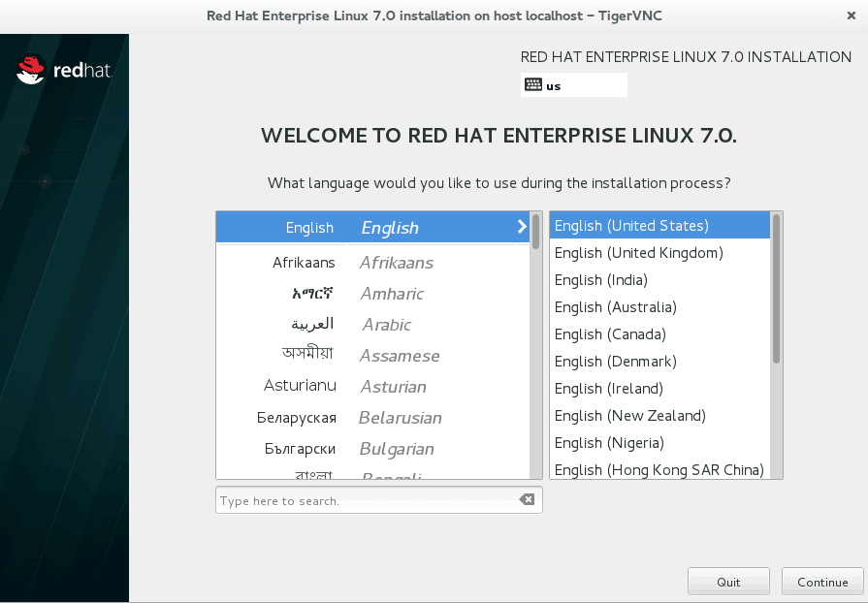
Task: Click the keyboard layout icon
Action: tap(533, 85)
